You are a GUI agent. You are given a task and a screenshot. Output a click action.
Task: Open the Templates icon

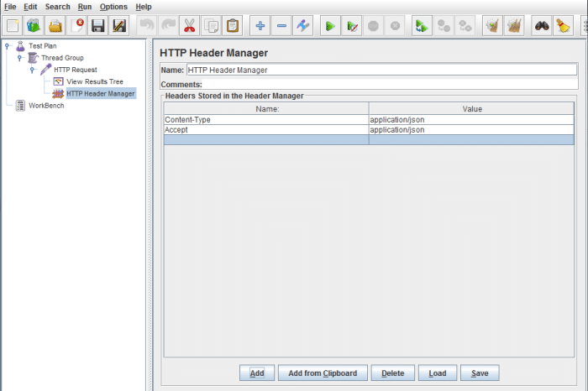(34, 26)
